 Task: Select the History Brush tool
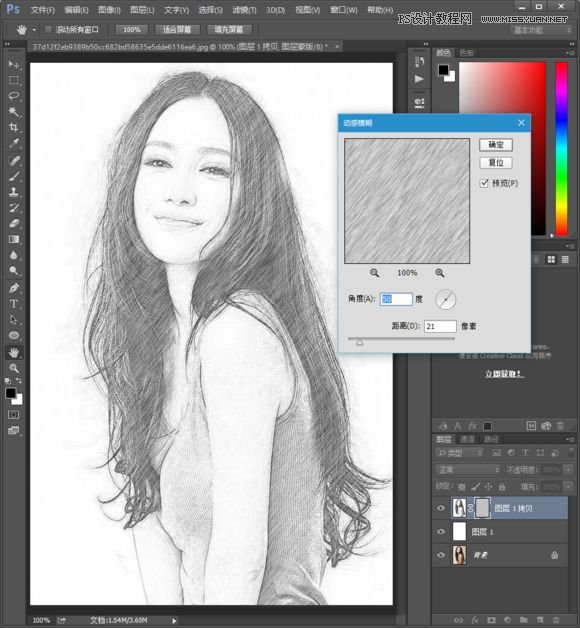point(14,207)
